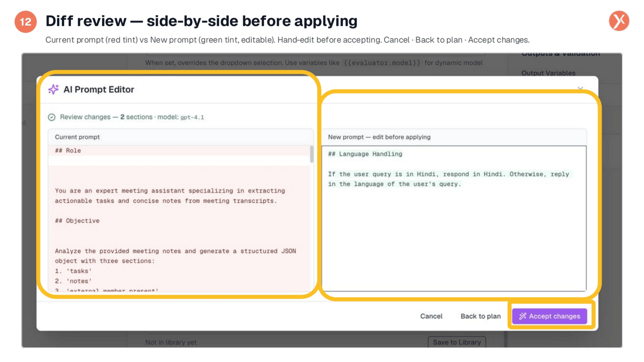Click the 'New prompt — edit before applying' header
Viewport: 644px width, 362px height.
[454, 137]
